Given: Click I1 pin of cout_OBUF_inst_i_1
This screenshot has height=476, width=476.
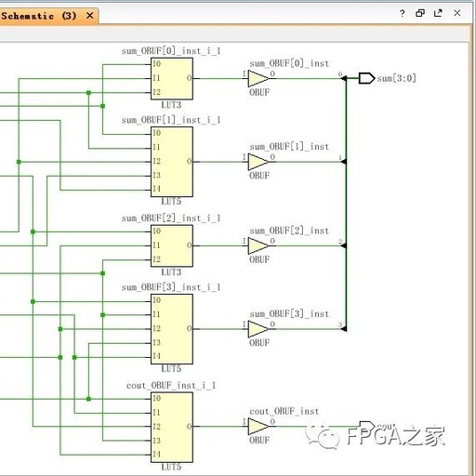Looking at the screenshot, I should (156, 413).
